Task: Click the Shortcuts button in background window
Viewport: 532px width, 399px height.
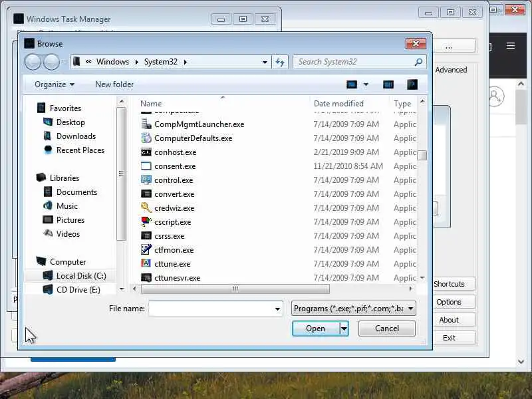Action: coord(454,284)
